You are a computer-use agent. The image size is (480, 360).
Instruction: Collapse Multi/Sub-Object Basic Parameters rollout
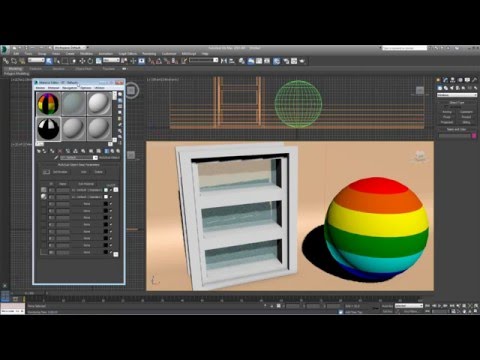(79, 165)
